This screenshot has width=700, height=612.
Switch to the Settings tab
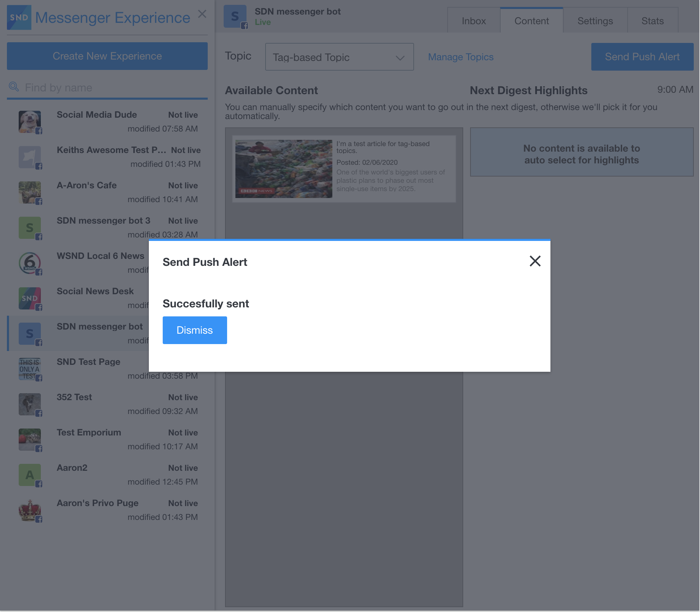(x=595, y=21)
